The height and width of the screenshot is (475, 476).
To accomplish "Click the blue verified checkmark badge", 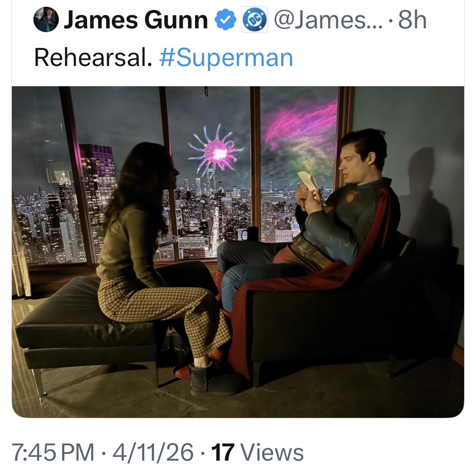I will pos(226,21).
